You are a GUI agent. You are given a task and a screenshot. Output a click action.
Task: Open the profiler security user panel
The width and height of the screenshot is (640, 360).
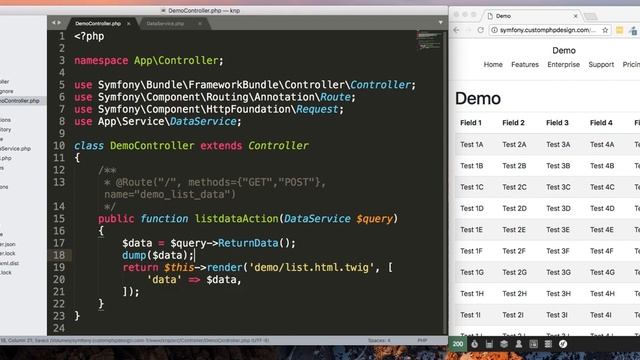click(x=518, y=344)
